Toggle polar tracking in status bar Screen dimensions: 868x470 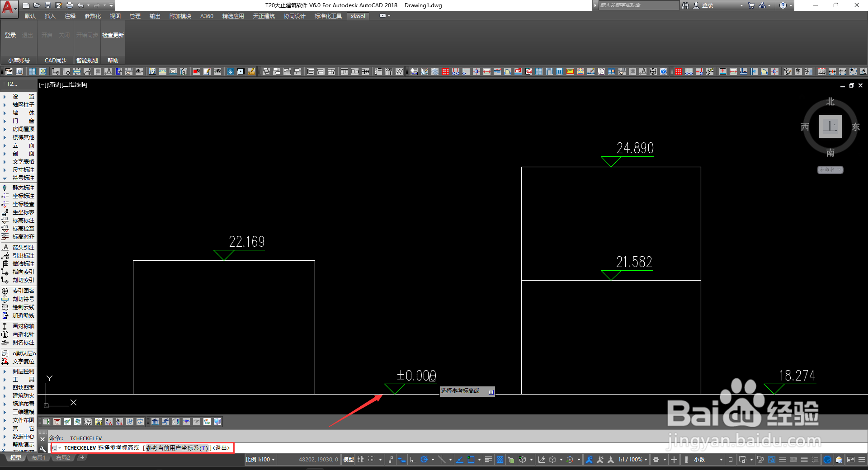[424, 460]
